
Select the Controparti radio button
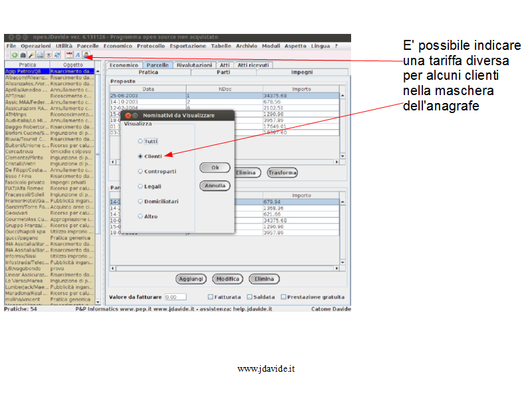pyautogui.click(x=140, y=172)
